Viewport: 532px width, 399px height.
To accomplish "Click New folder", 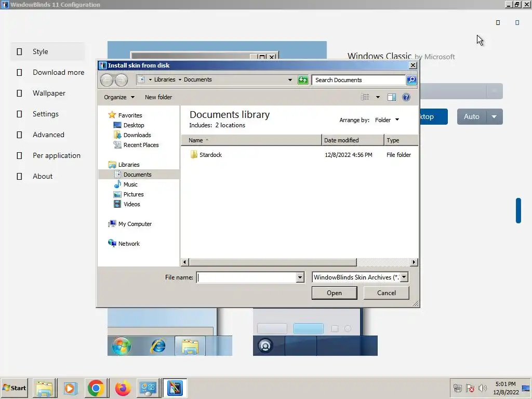I will (158, 97).
